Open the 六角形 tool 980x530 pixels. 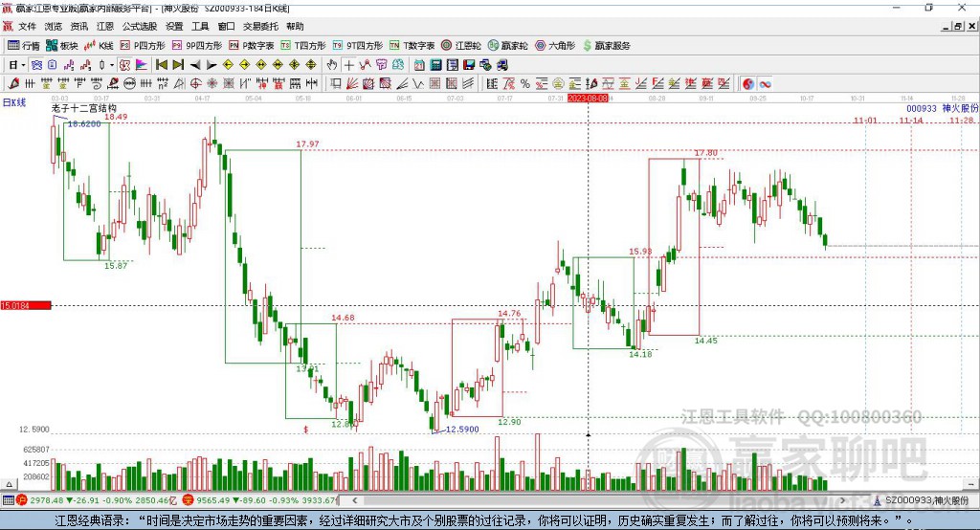[555, 46]
